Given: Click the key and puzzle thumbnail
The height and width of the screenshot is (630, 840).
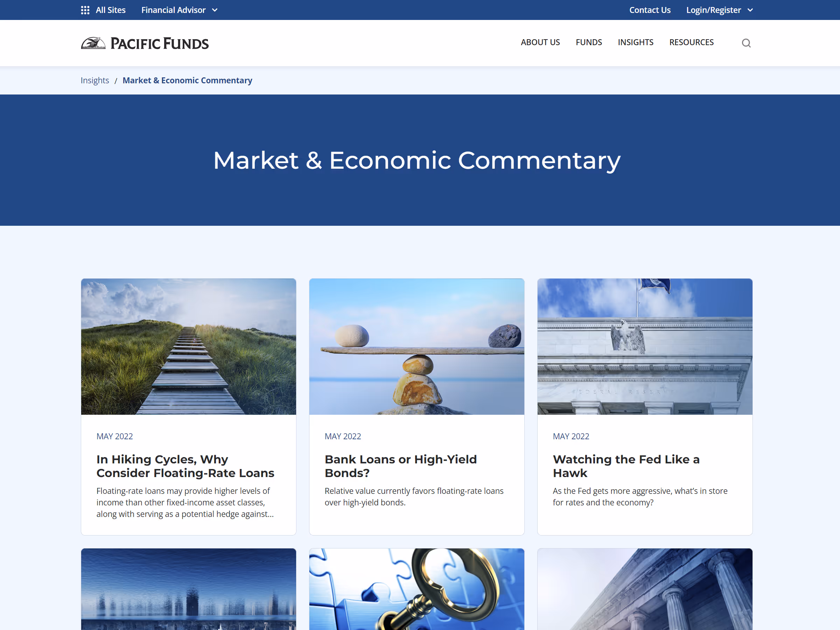Looking at the screenshot, I should click(x=416, y=589).
